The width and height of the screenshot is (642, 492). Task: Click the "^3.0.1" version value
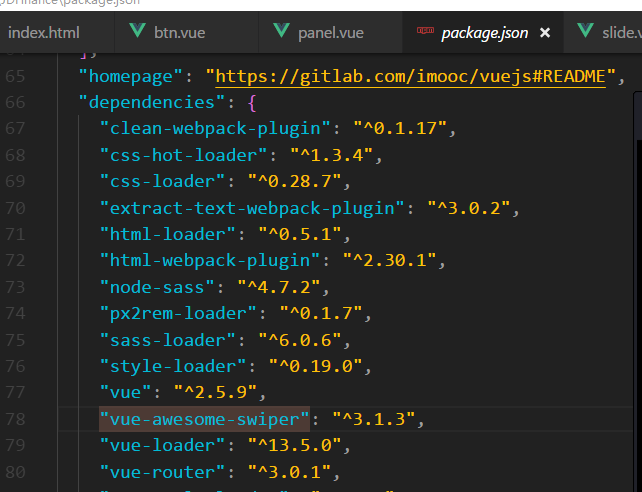click(289, 472)
